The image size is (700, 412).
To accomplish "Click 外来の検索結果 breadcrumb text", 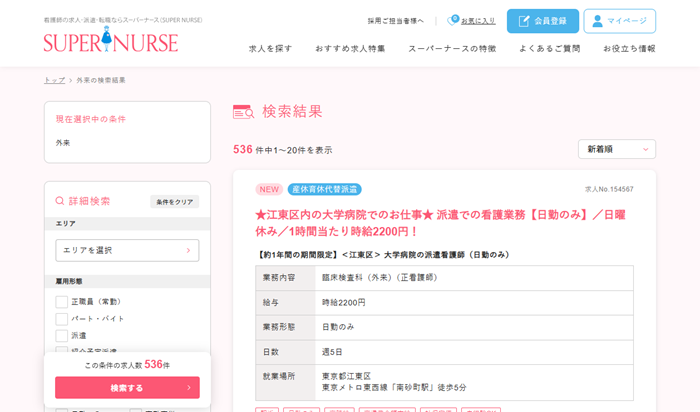I will [101, 80].
